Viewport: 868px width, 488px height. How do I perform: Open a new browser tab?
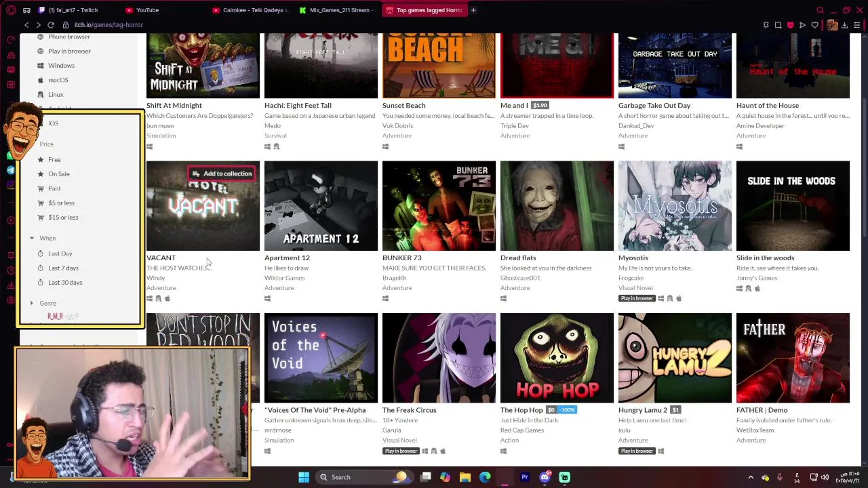(x=473, y=10)
